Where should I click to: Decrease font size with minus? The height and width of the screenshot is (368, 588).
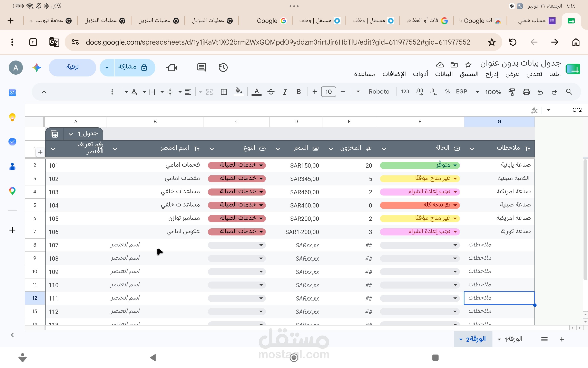point(343,92)
